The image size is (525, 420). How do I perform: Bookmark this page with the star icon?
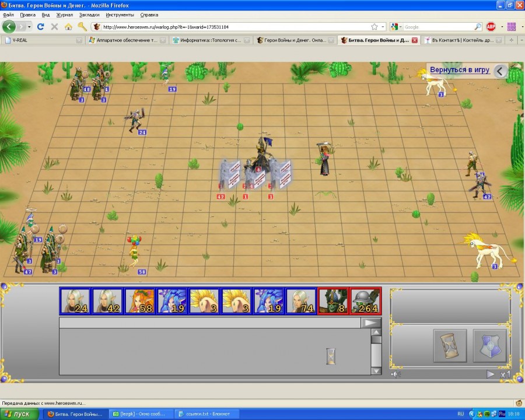point(374,27)
